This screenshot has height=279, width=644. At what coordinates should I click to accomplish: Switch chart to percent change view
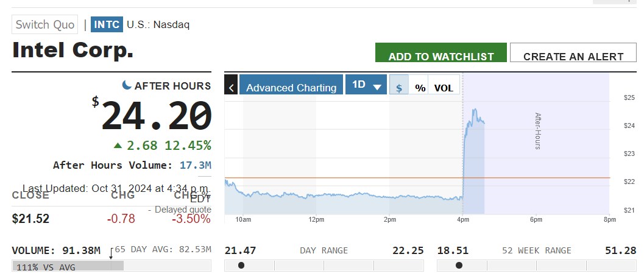tap(420, 87)
